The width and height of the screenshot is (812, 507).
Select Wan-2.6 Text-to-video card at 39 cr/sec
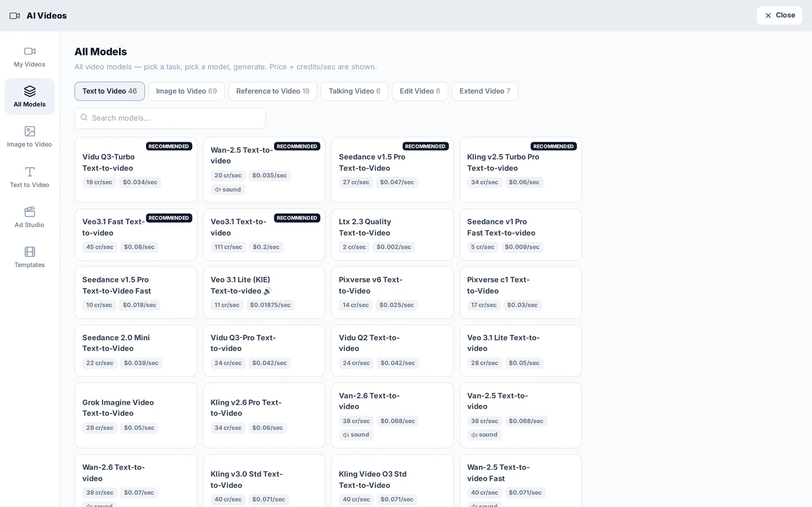click(x=136, y=480)
